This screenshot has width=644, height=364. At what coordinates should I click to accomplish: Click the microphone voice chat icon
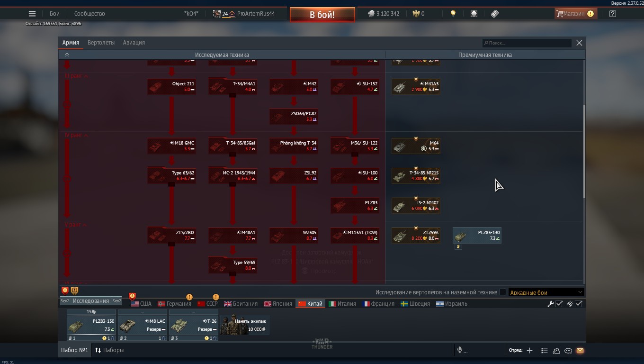(x=459, y=350)
